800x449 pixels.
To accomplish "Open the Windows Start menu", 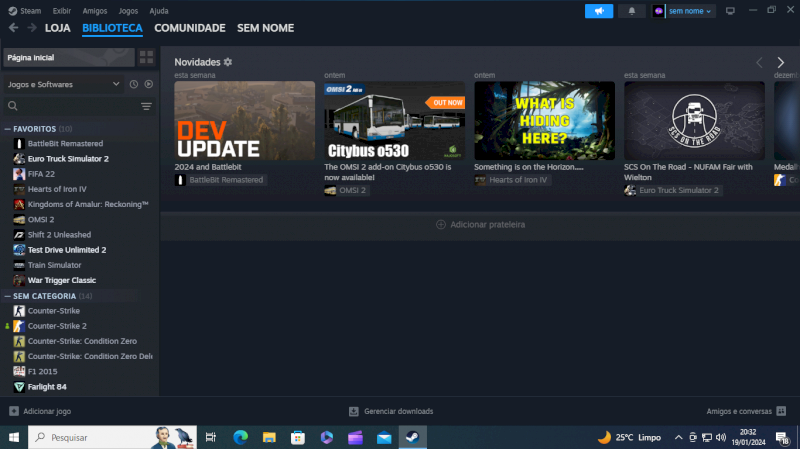I will click(14, 437).
